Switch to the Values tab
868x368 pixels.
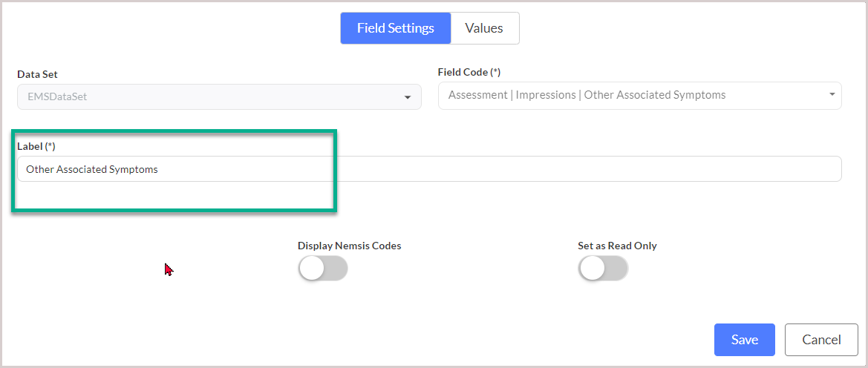click(484, 28)
